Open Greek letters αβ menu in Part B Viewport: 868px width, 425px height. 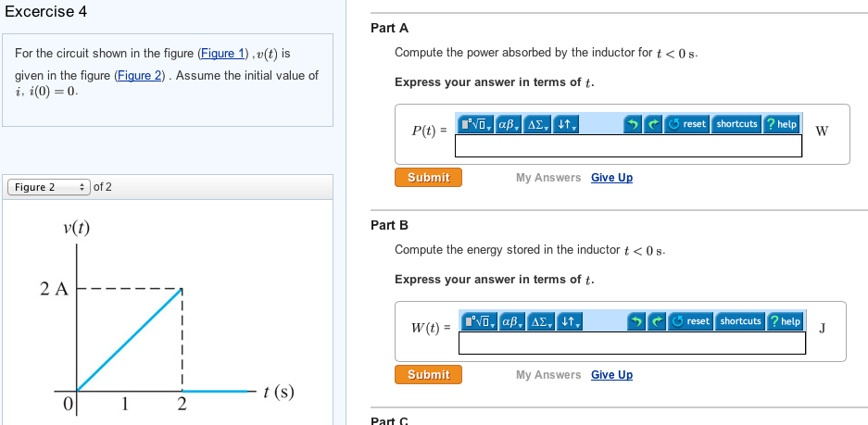tap(512, 321)
